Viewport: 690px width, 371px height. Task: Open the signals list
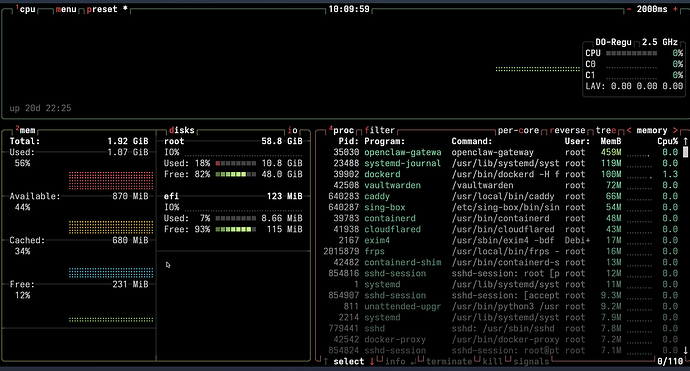[531, 362]
